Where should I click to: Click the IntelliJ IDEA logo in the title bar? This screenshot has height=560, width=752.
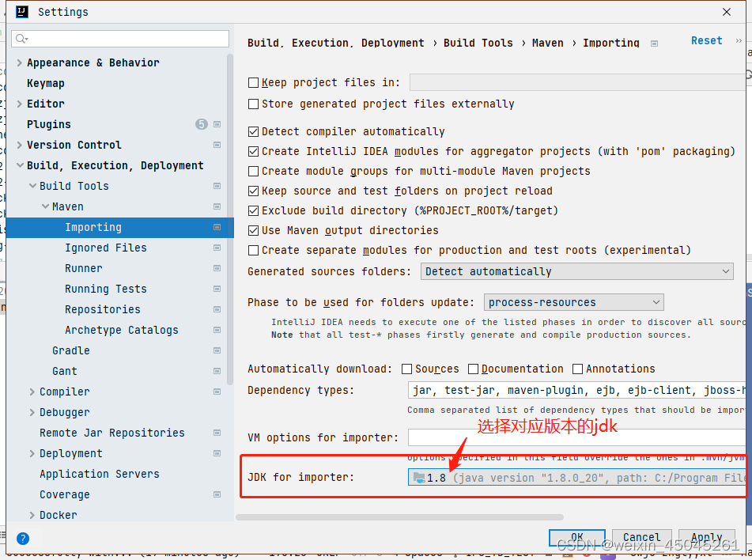[x=21, y=11]
